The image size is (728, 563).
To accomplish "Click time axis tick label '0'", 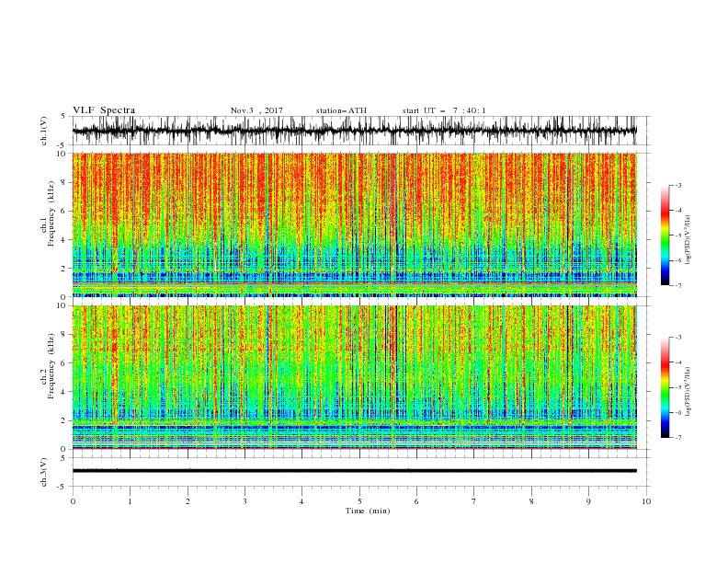I will (73, 501).
